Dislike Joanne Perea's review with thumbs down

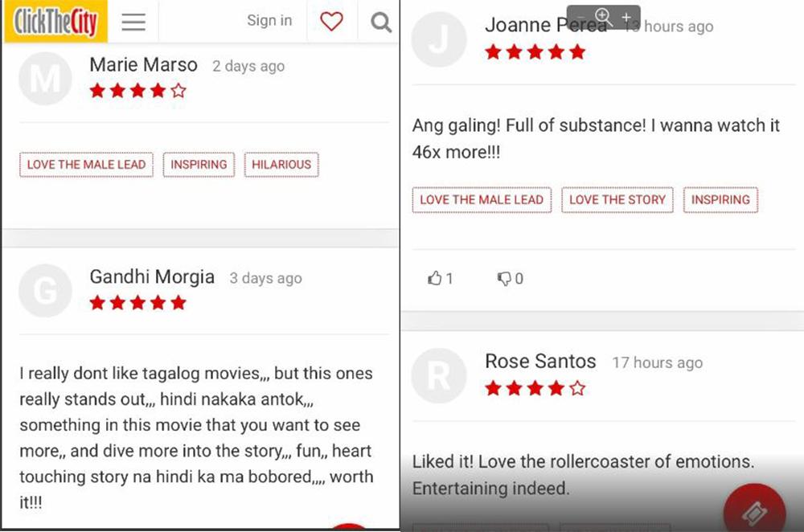coord(510,278)
